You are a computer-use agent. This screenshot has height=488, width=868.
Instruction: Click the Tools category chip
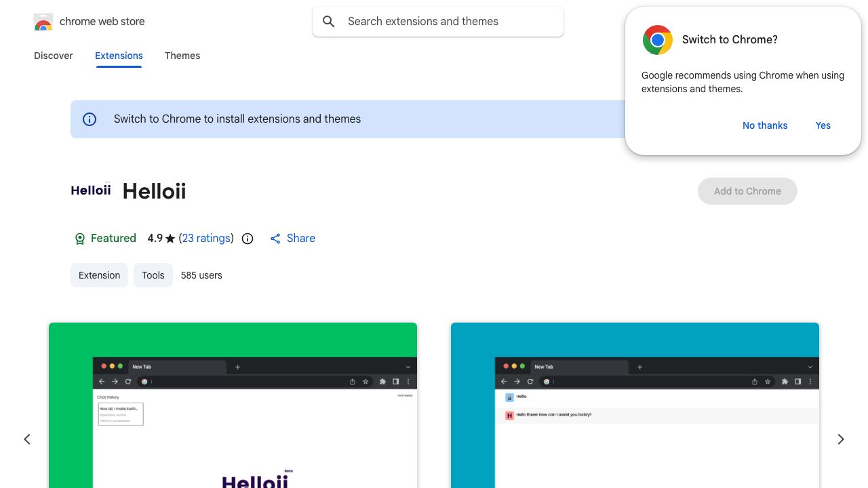(153, 275)
